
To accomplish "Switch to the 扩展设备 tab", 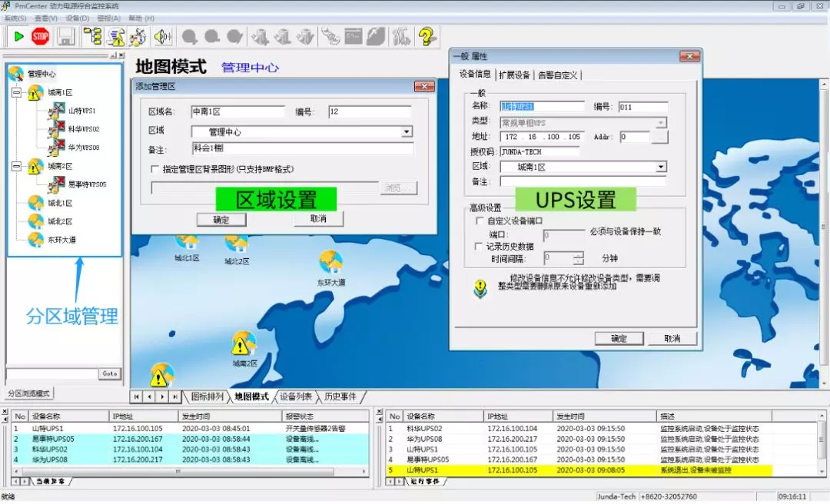I will click(514, 75).
